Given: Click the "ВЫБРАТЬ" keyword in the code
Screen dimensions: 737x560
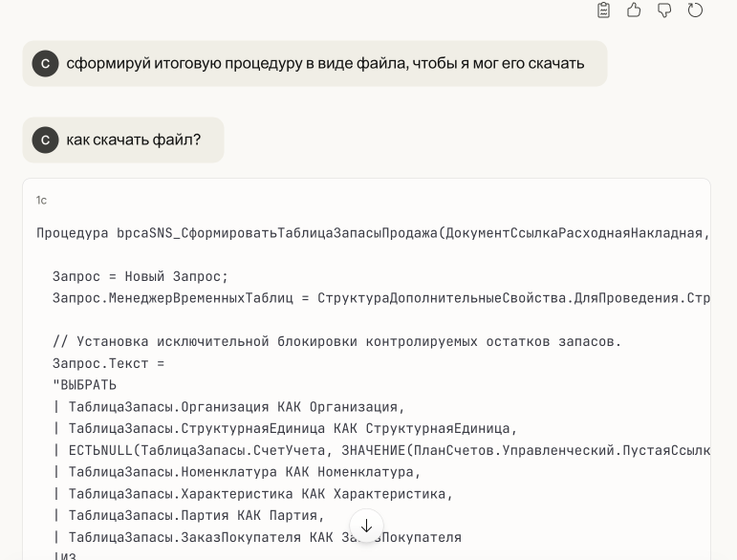Looking at the screenshot, I should 88,385.
